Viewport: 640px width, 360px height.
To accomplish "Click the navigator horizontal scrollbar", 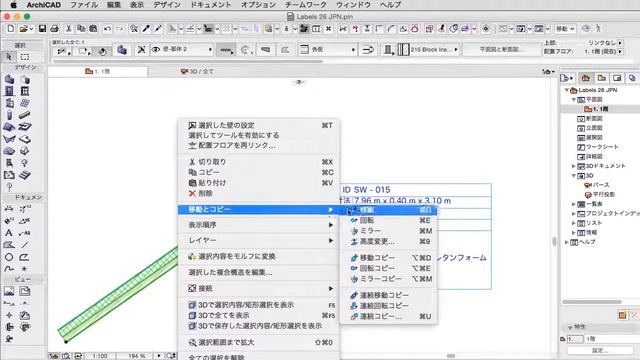I will click(x=592, y=302).
